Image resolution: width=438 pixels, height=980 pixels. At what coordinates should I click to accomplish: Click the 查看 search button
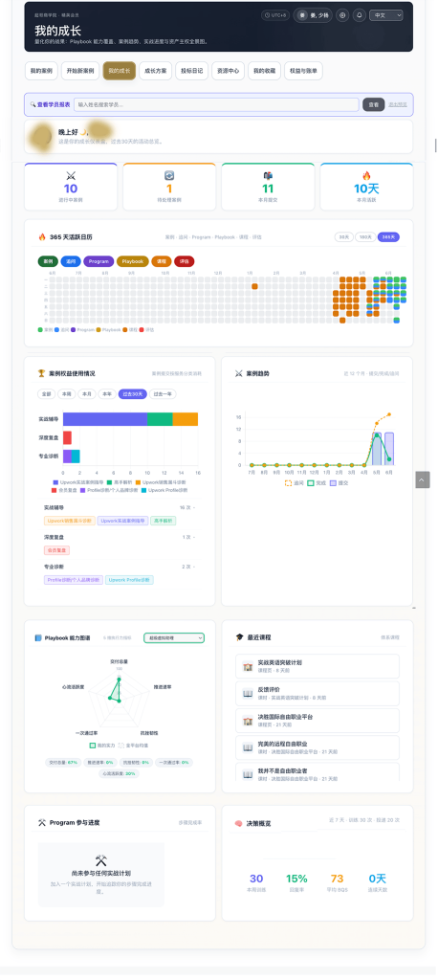pos(374,104)
